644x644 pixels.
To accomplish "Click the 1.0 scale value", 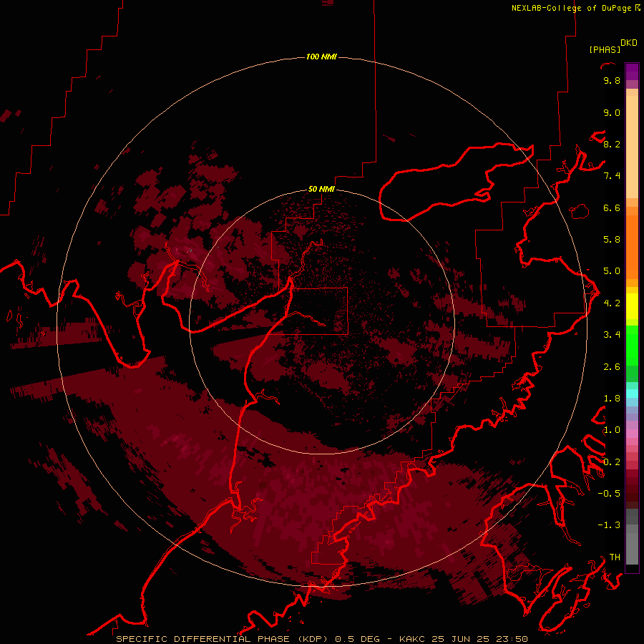I will (x=612, y=430).
